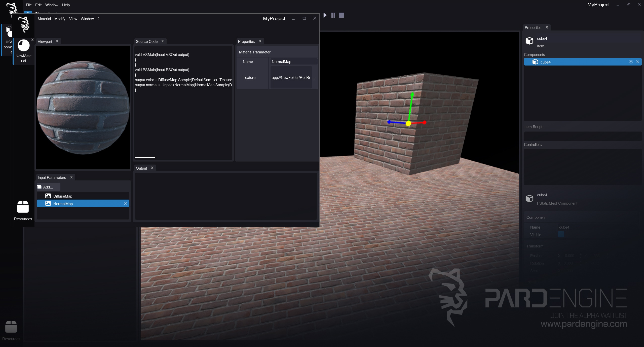Click the cube4 Item icon

pos(529,41)
